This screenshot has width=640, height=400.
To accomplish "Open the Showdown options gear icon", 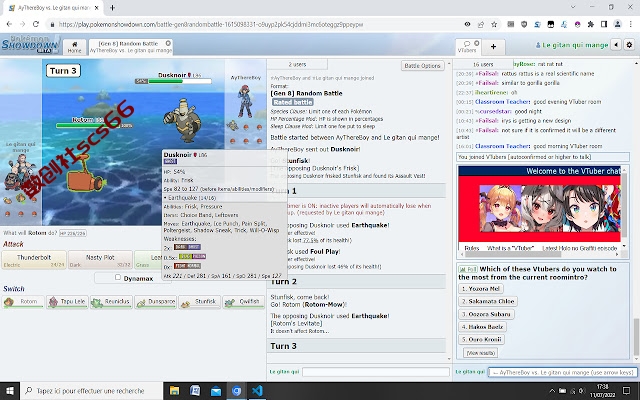I will pyautogui.click(x=629, y=45).
